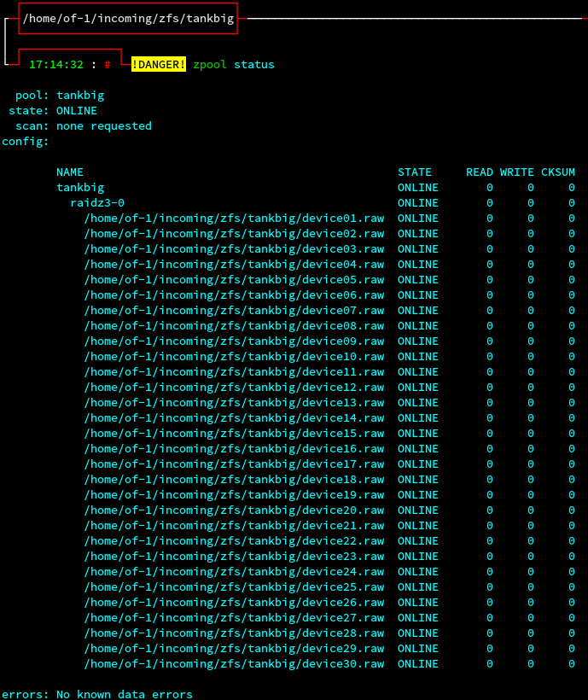Click the device30.raw file path
This screenshot has width=588, height=700.
coord(234,664)
